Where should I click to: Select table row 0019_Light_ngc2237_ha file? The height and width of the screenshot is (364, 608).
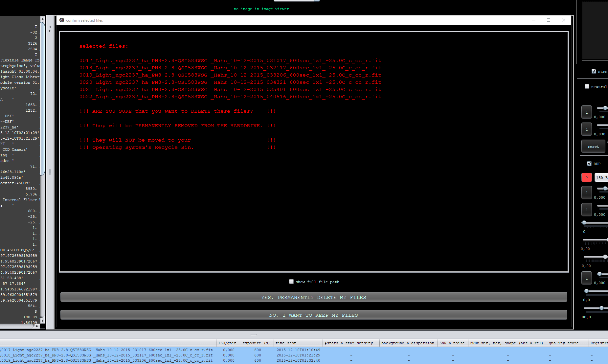(304, 360)
